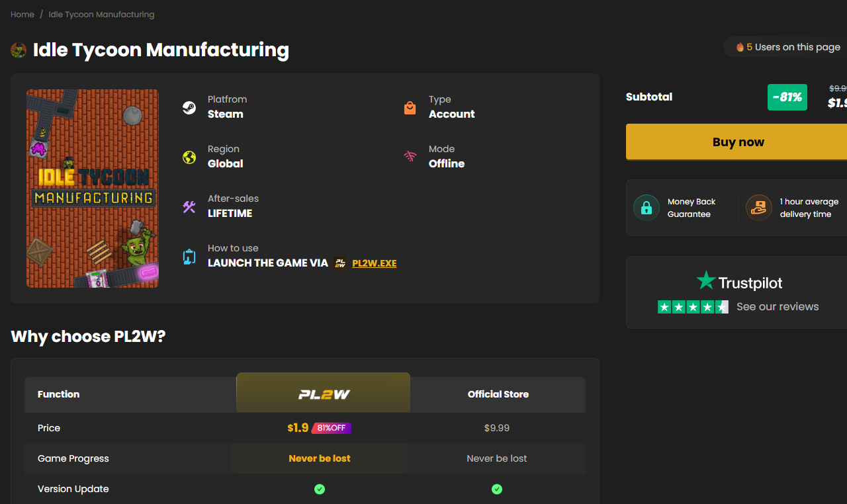This screenshot has height=504, width=847.
Task: Click the small PL2W logo before PL2W.EXE
Action: click(340, 263)
